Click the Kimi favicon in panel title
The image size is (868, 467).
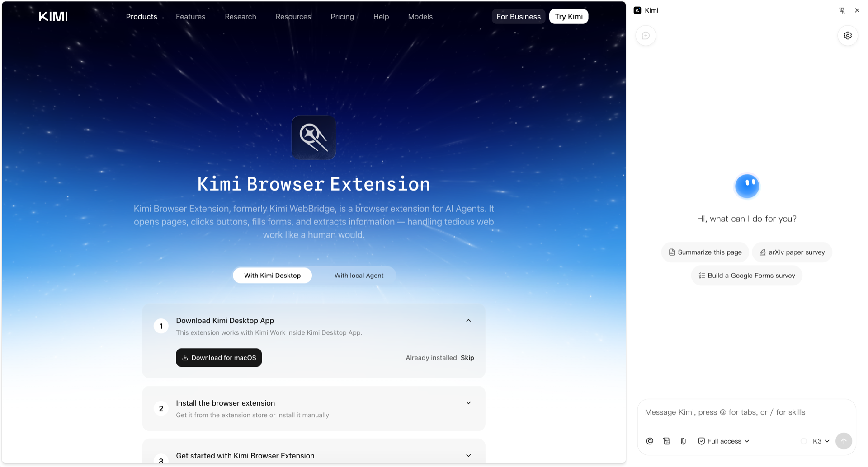point(637,10)
